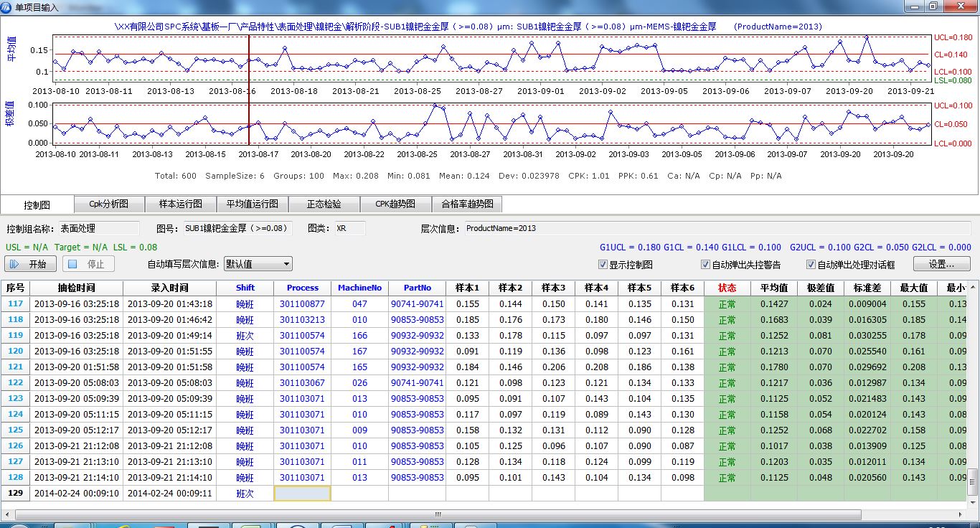Click the CPK: 1.01 statistic

pyautogui.click(x=588, y=176)
